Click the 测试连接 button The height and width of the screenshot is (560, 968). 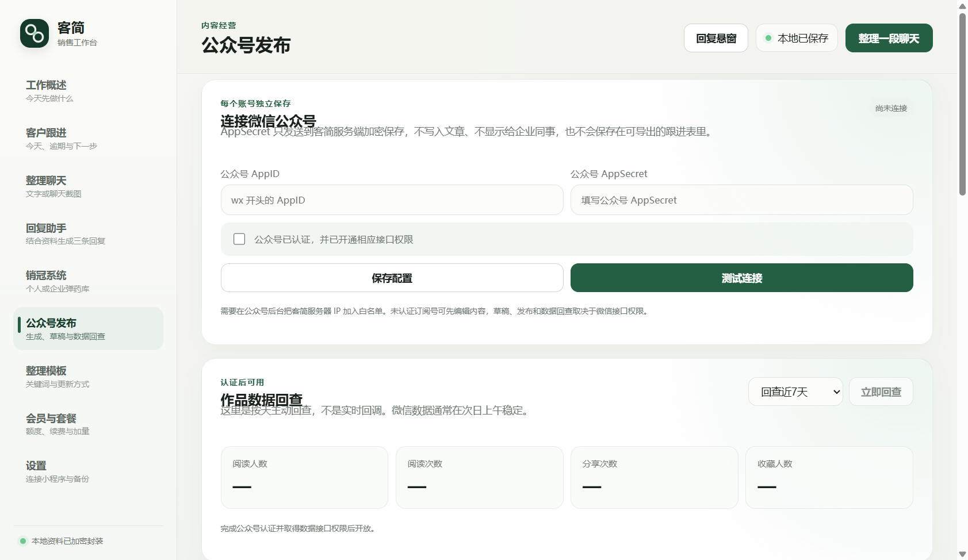coord(742,278)
